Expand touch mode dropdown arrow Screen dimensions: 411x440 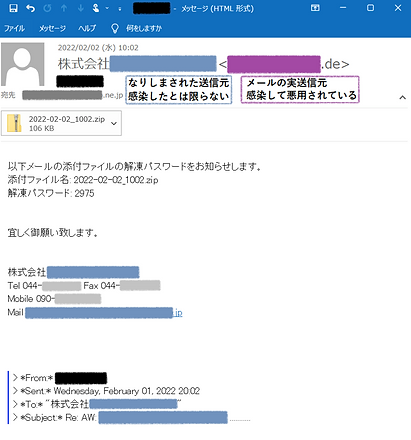point(107,8)
